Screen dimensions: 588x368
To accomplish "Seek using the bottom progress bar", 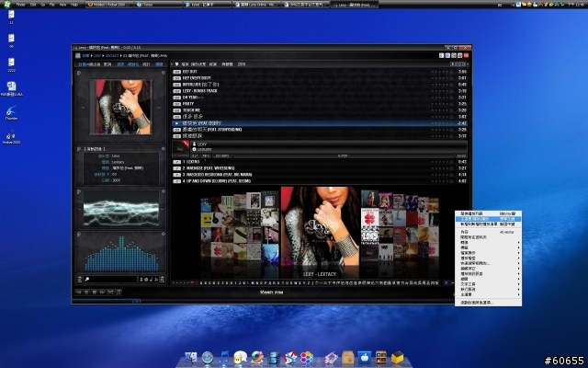I will (263, 301).
